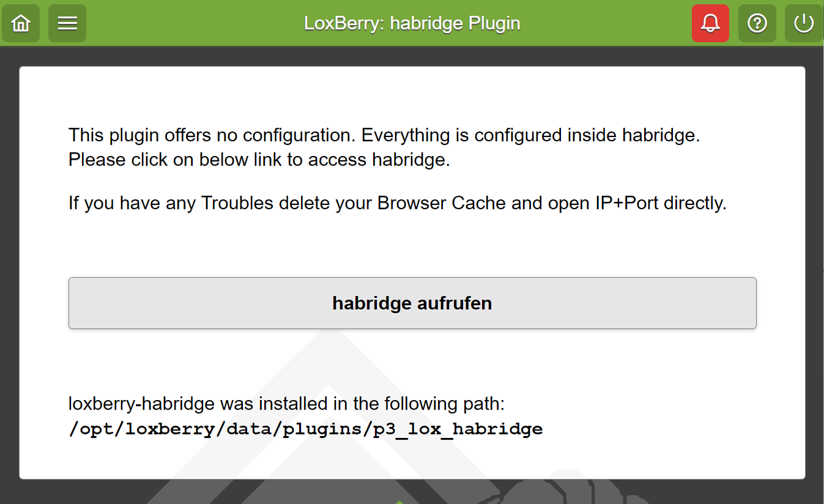Click empty green header bar right of title

(x=606, y=23)
